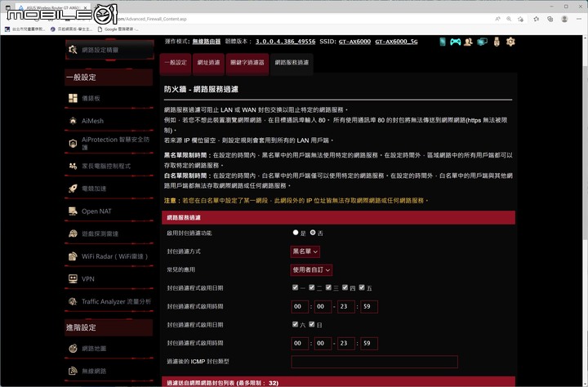Open 家長電腦控制程式 parental controls
Screen dimensions: 588x387
coord(109,166)
